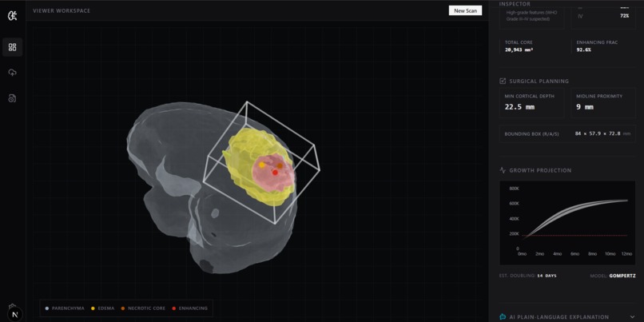Click the Surgical Planning heading text
Viewport: 644px width, 322px height.
click(539, 81)
